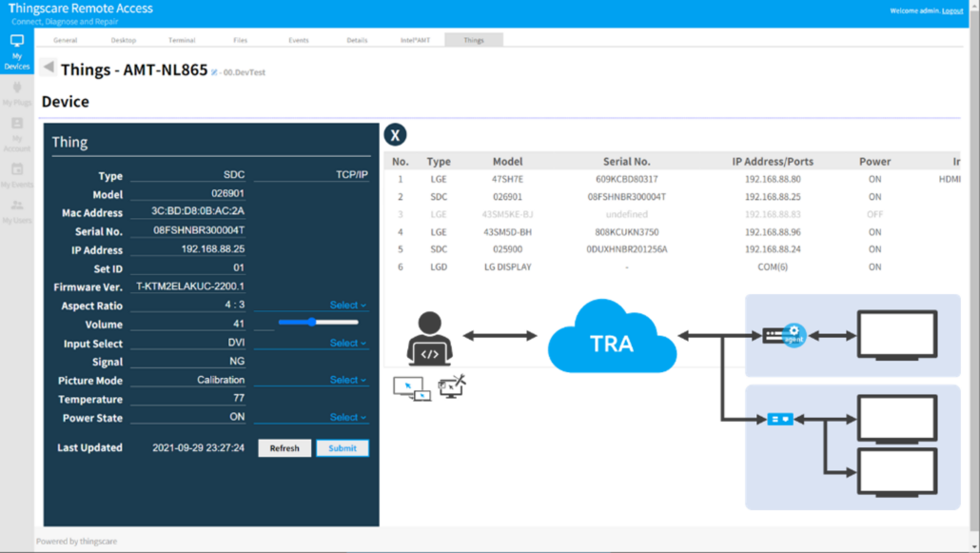Screen dimensions: 980x553
Task: Switch to the Desktop tab
Action: pyautogui.click(x=123, y=40)
